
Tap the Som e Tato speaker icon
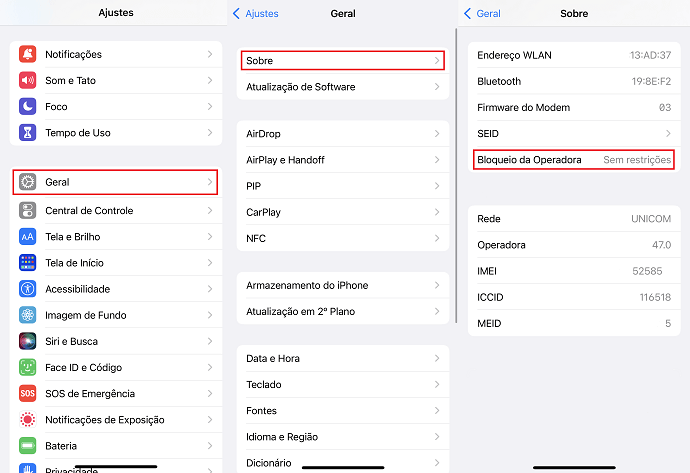27,81
